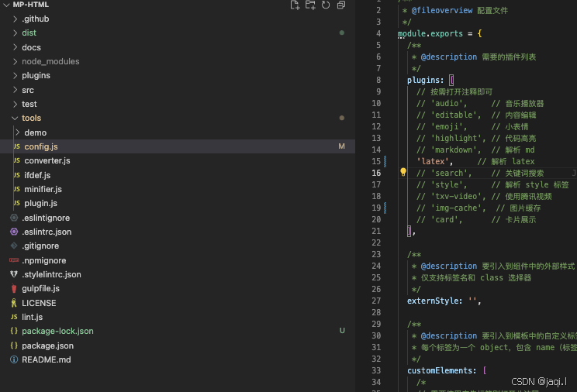Collapse the tools folder
The width and height of the screenshot is (577, 392).
coord(15,118)
